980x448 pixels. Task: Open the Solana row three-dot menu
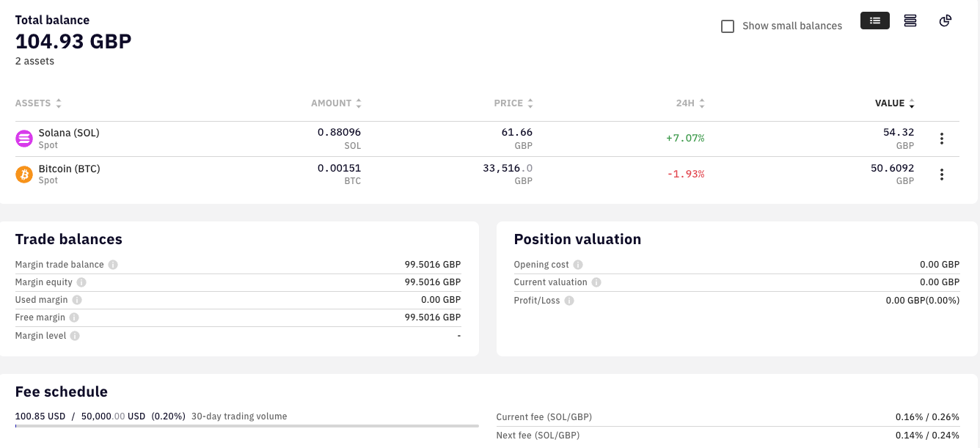point(942,139)
